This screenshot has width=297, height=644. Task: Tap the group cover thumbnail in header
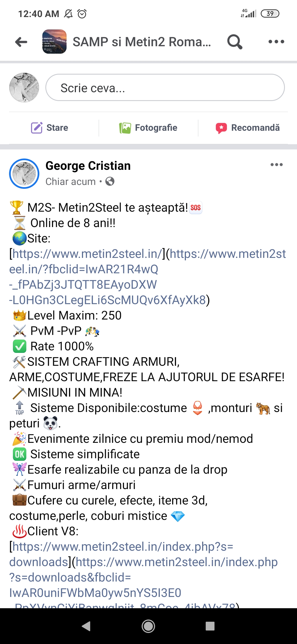coord(54,42)
